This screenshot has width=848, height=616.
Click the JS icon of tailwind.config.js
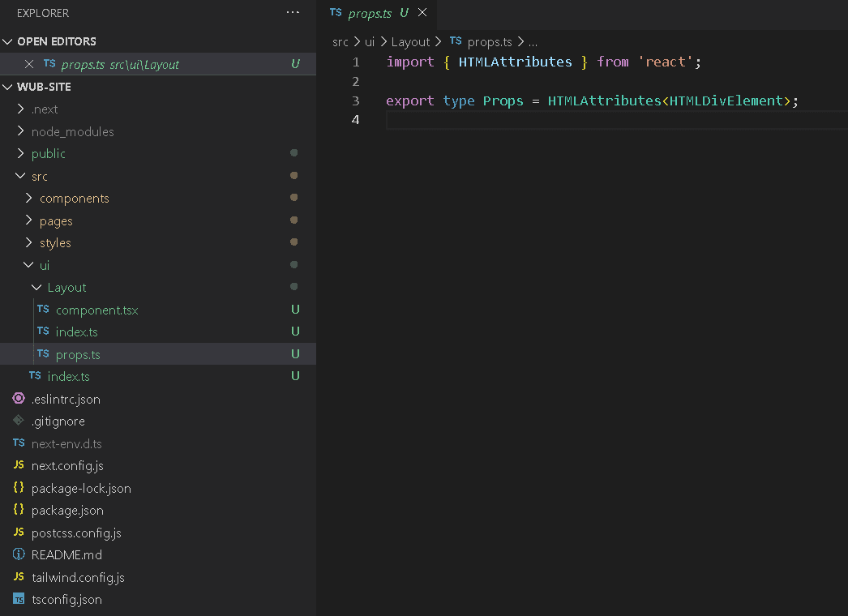point(19,577)
